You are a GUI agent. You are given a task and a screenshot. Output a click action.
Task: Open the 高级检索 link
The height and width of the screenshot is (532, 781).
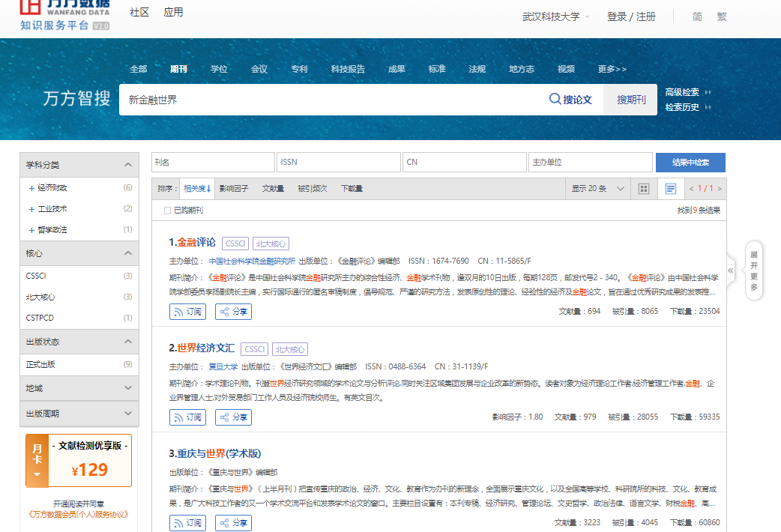[682, 92]
